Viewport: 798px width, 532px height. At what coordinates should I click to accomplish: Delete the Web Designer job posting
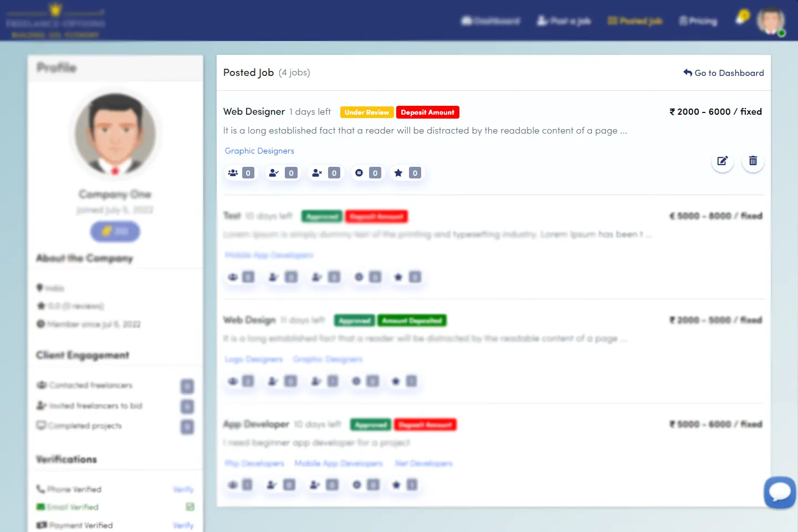pos(753,161)
